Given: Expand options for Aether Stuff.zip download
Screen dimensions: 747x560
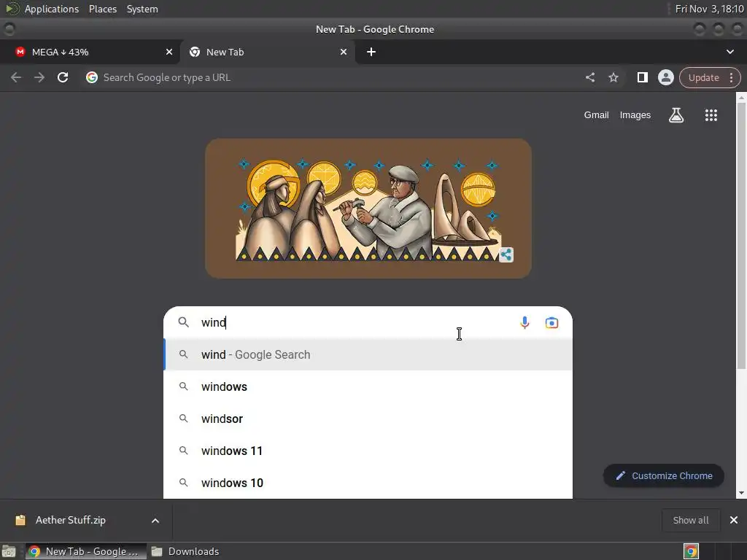Looking at the screenshot, I should pyautogui.click(x=155, y=521).
